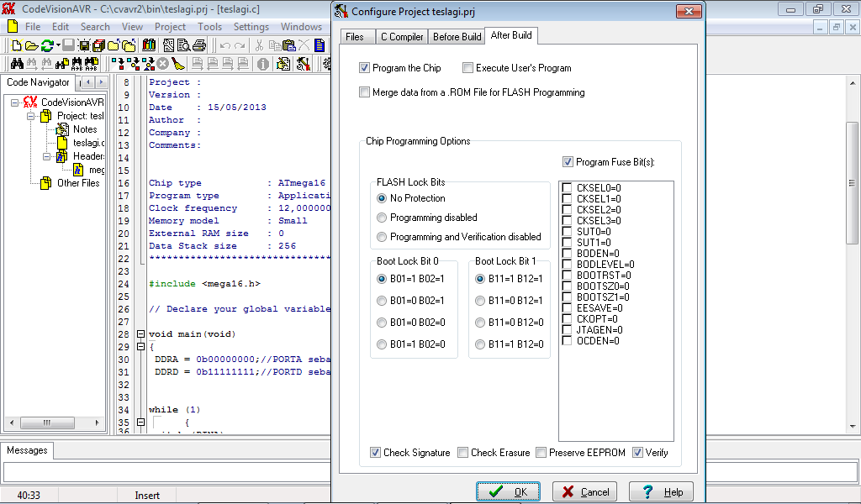Viewport: 861px width, 504px height.
Task: Click the editor's vertical scrollbar thumb
Action: pos(853,182)
